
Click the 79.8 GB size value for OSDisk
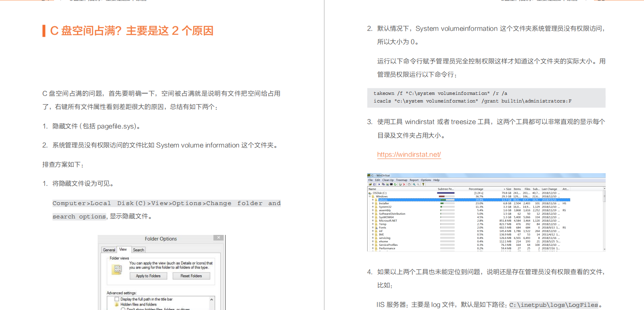(x=506, y=193)
